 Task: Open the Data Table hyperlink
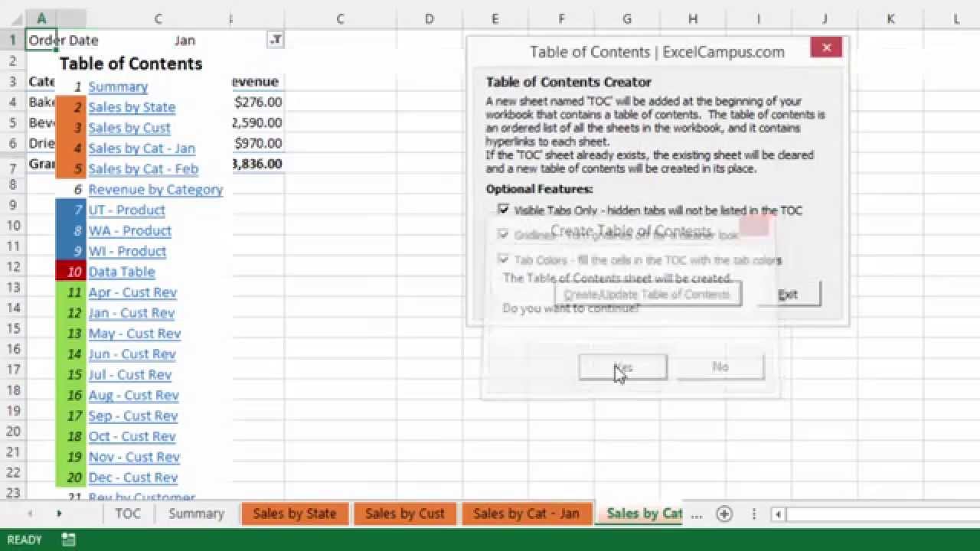(121, 272)
